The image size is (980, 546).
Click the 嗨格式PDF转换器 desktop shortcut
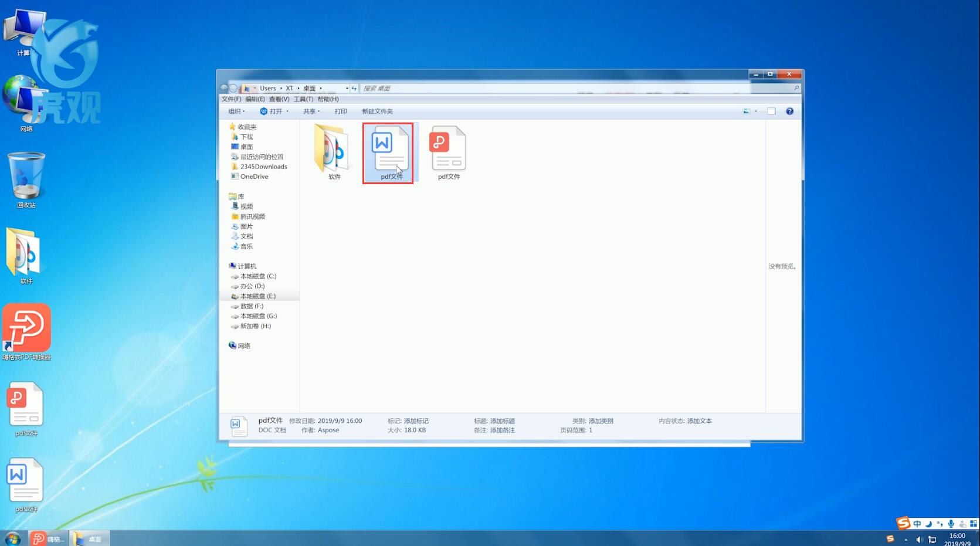click(x=26, y=332)
